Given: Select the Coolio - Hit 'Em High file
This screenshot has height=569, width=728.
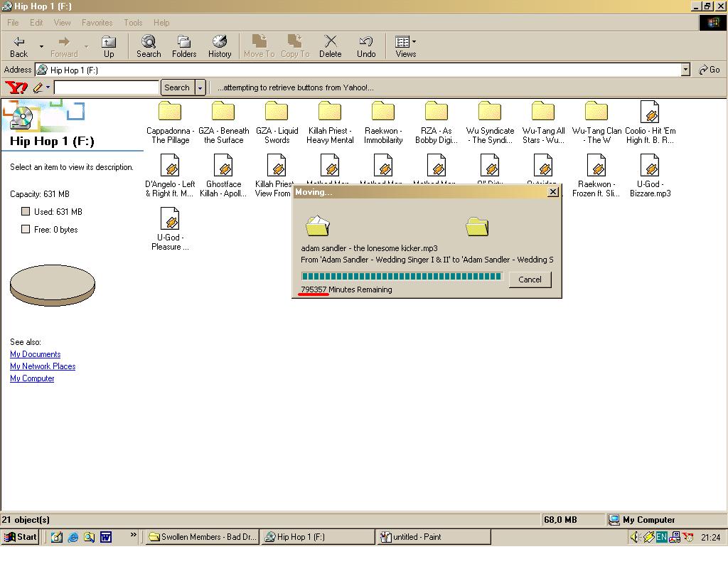Looking at the screenshot, I should pyautogui.click(x=650, y=122).
